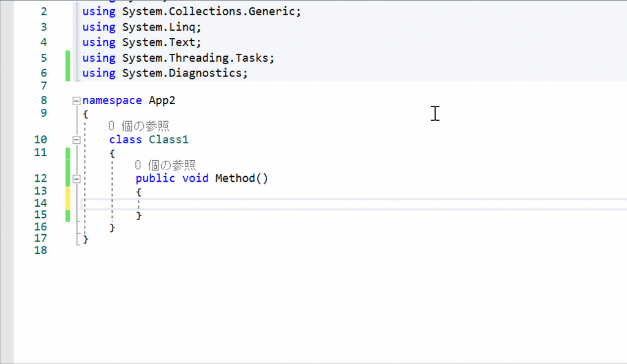Click 'System.Text' on line 4
This screenshot has width=627, height=364.
[x=159, y=42]
